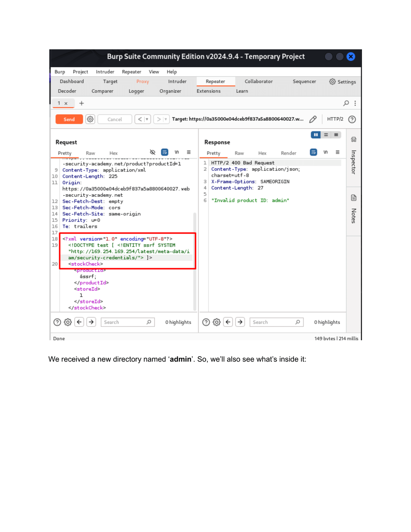
Task: Switch to the Proxy tab
Action: click(143, 81)
